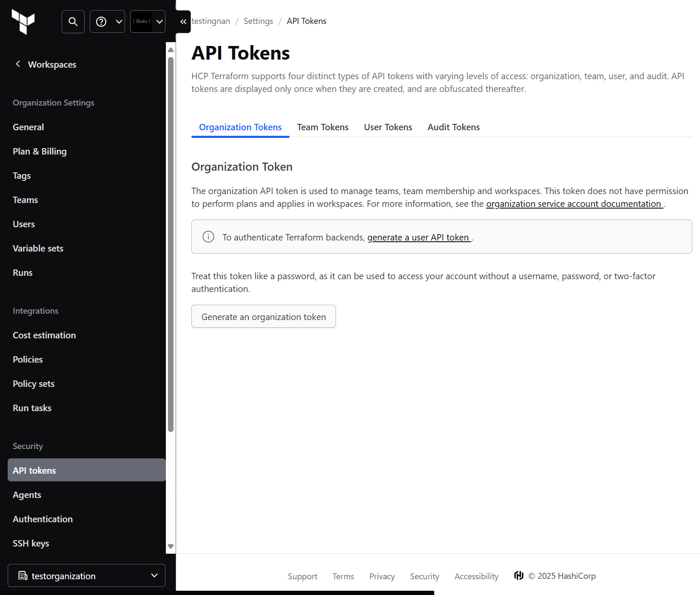Open organization service account documentation link

[x=575, y=204]
